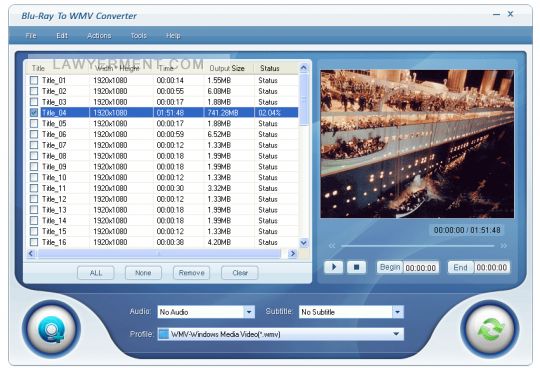Open the Actions menu

(x=99, y=36)
